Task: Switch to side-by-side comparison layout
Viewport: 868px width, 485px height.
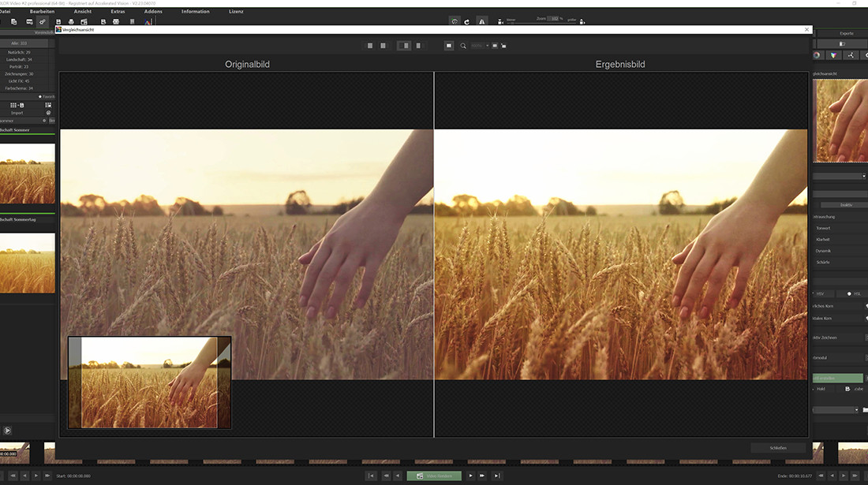Action: [x=405, y=45]
